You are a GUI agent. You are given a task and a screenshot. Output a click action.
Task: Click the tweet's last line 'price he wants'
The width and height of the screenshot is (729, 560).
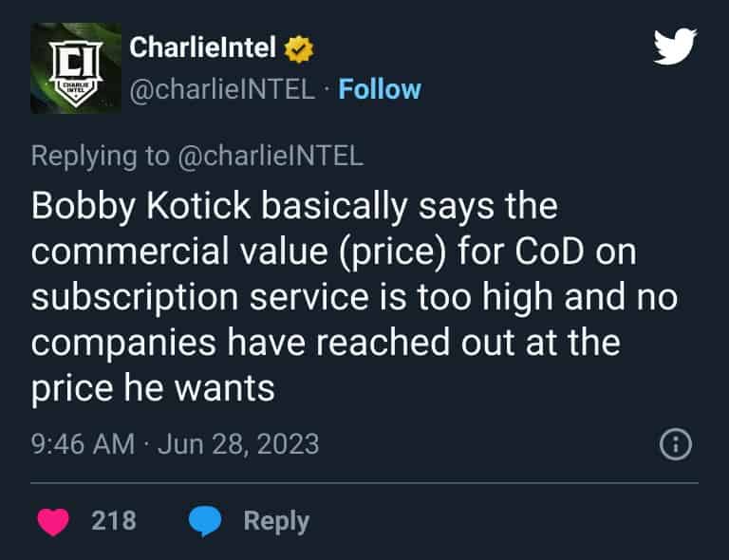click(153, 389)
